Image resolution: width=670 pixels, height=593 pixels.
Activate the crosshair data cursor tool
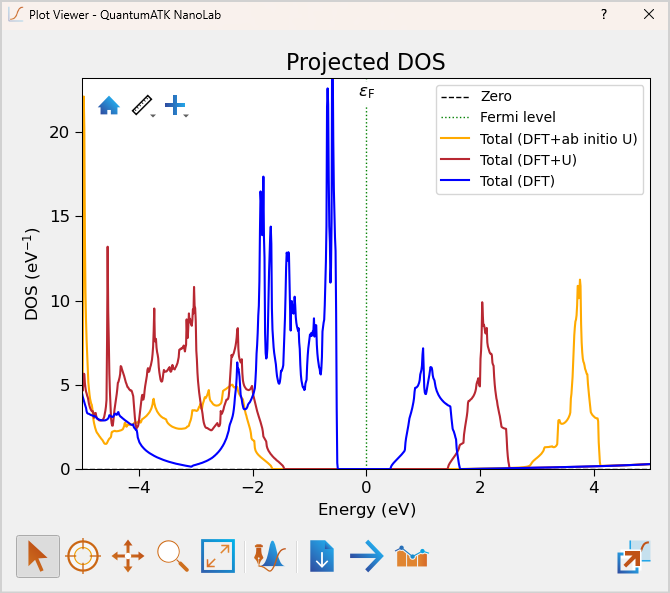83,556
